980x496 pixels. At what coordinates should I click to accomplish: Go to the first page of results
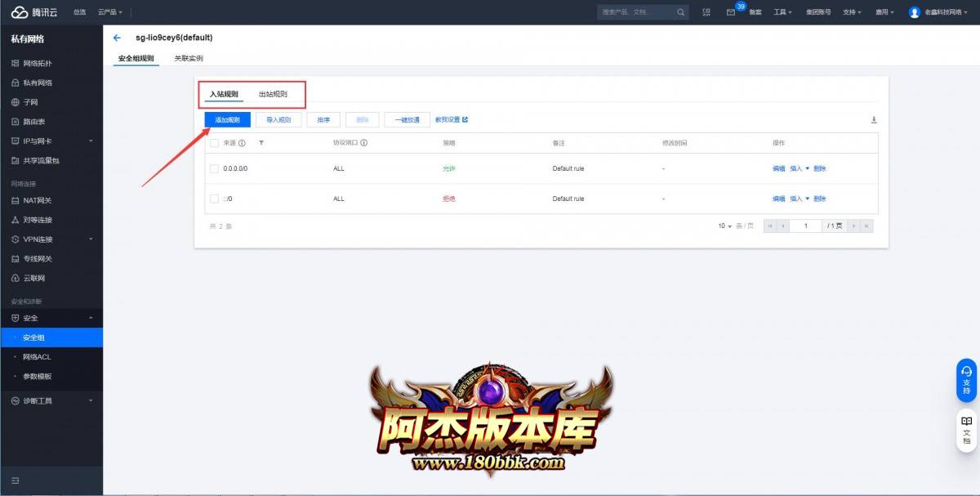[x=770, y=226]
